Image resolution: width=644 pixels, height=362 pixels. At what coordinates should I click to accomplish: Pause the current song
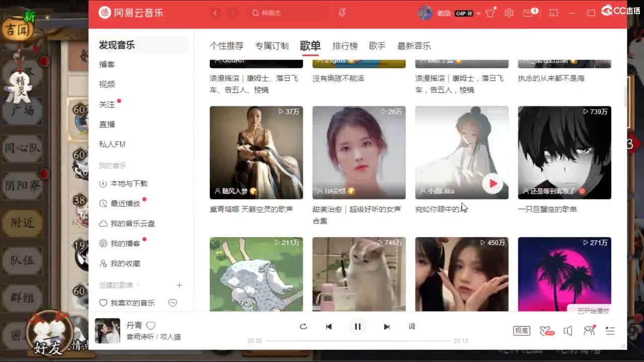tap(358, 326)
